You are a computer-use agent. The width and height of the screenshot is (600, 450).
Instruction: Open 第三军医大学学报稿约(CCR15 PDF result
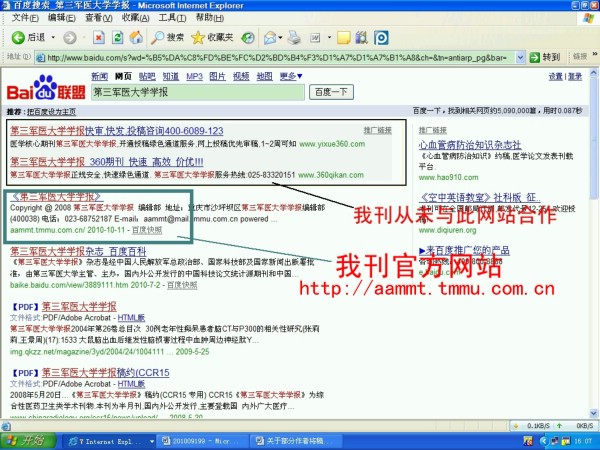click(106, 372)
